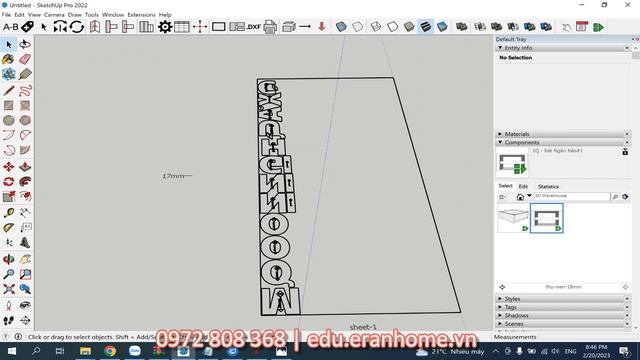Select the Walk footprints tool
The width and height of the screenshot is (640, 360).
pos(9,320)
